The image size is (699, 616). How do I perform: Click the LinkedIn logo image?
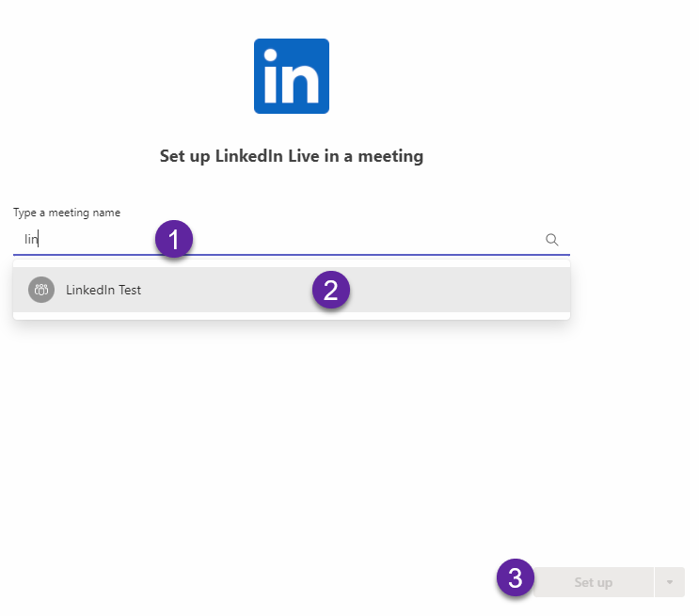292,76
